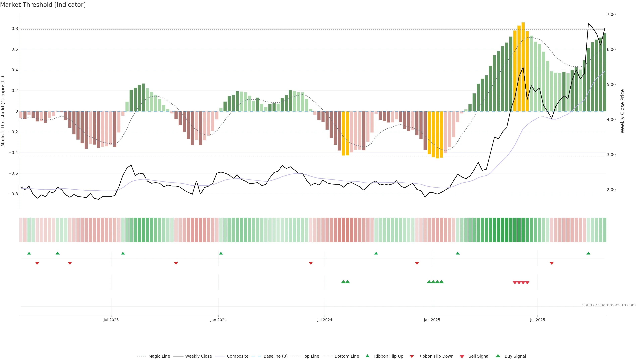644x362 pixels.
Task: Click the Weekly Close Price axis title
Action: (622, 111)
